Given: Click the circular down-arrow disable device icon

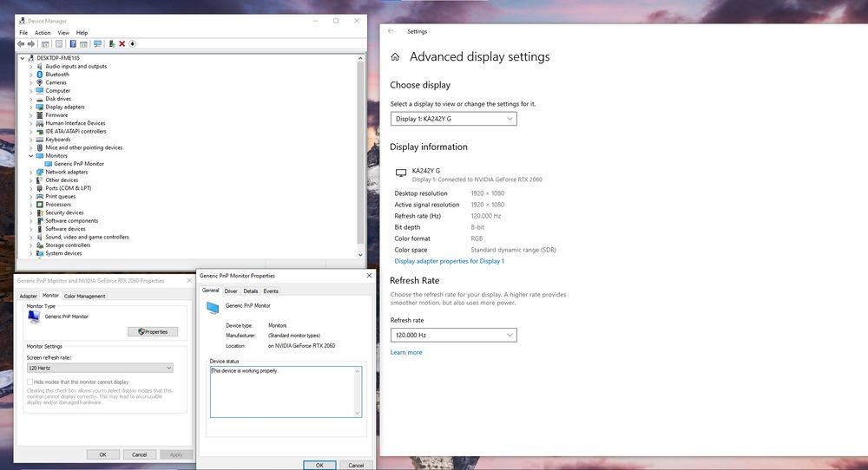Looking at the screenshot, I should [132, 43].
